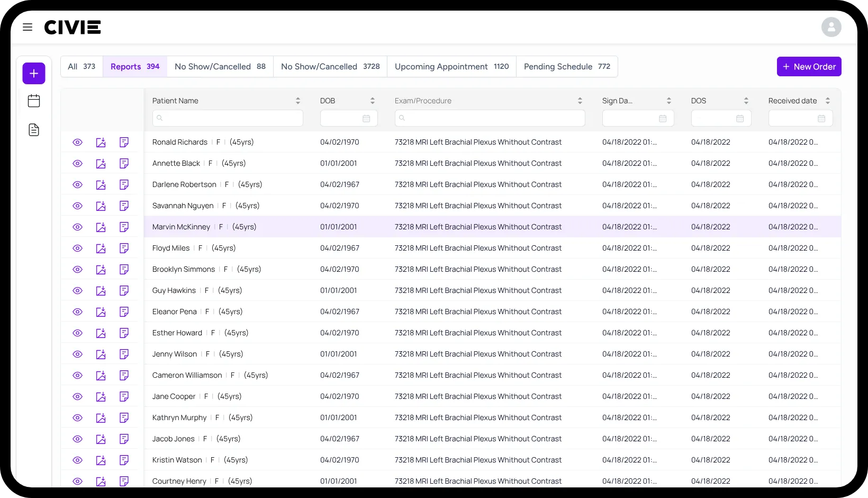Click image download icon for Ronald Richards
Viewport: 868px width, 498px height.
click(x=101, y=142)
